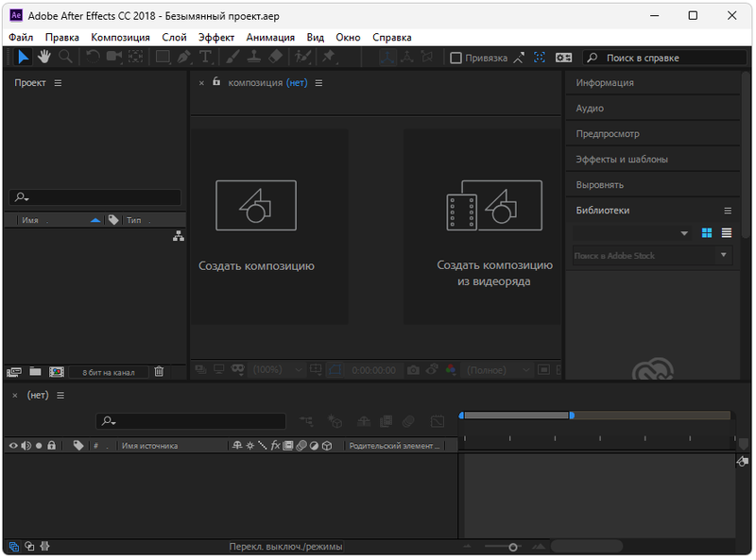Open the Project search filter dropdown
This screenshot has height=560, width=756.
click(22, 197)
